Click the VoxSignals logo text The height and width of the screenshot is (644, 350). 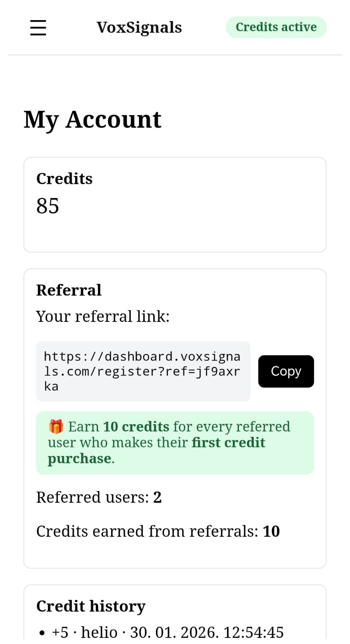(x=139, y=27)
